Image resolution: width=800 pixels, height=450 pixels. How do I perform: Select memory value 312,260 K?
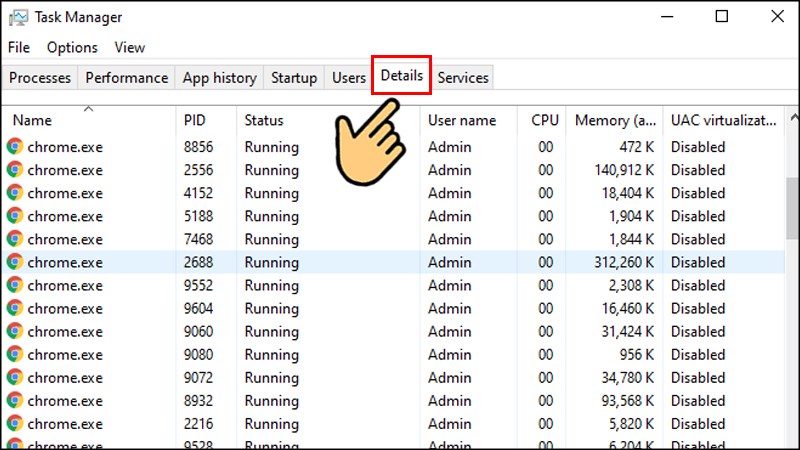point(624,262)
